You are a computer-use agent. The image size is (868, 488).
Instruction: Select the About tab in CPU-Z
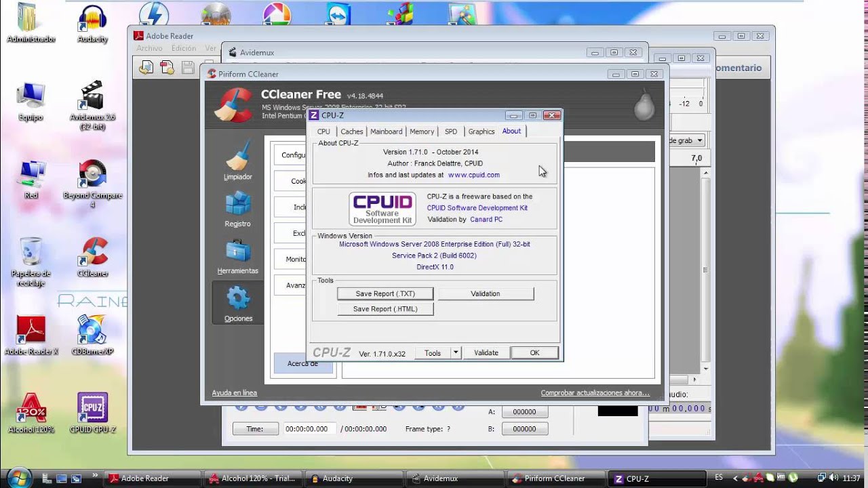pyautogui.click(x=511, y=131)
